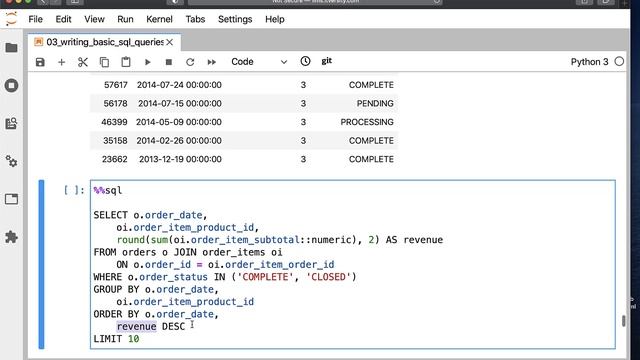Click the word revenue in ORDER BY clause
640x360 pixels.
pos(136,327)
